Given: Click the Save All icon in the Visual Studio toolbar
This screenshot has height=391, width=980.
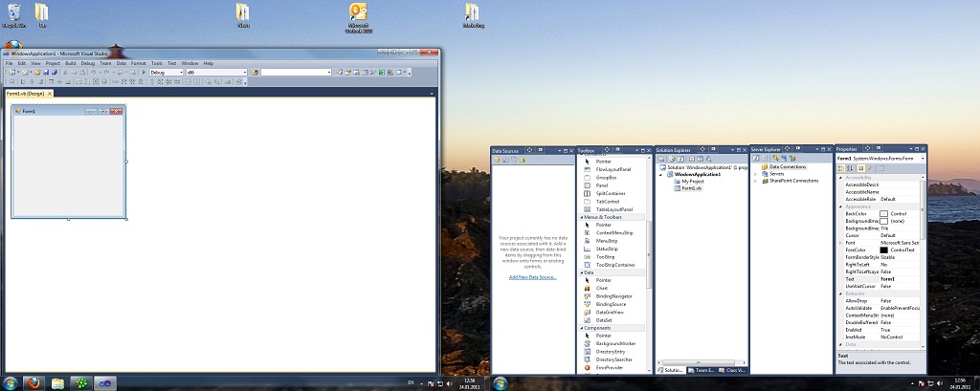Looking at the screenshot, I should (55, 73).
